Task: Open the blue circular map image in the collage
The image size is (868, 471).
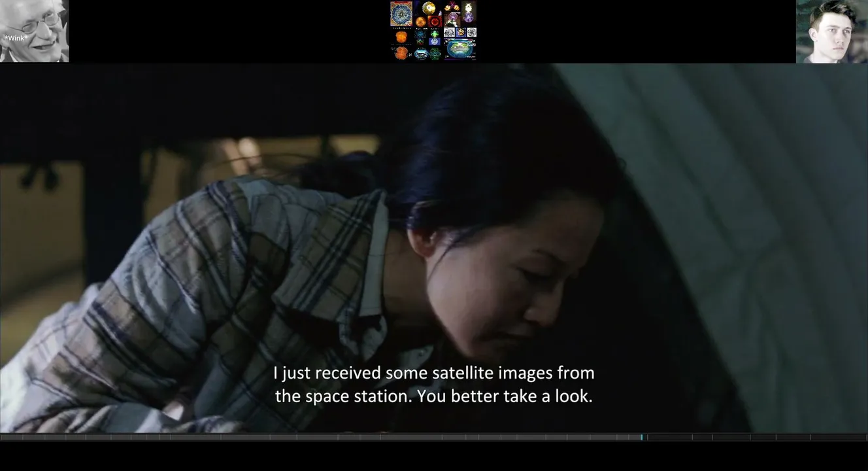Action: (x=401, y=14)
